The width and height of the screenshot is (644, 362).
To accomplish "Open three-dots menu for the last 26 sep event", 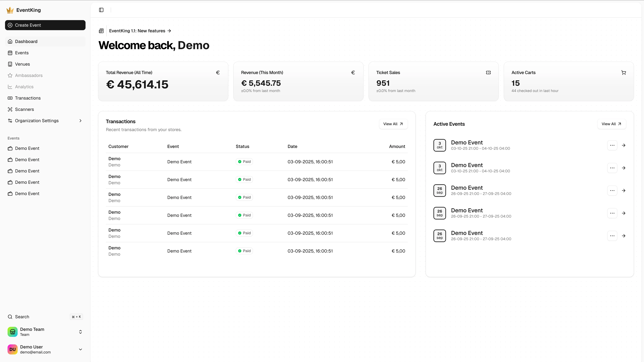I will pyautogui.click(x=612, y=236).
